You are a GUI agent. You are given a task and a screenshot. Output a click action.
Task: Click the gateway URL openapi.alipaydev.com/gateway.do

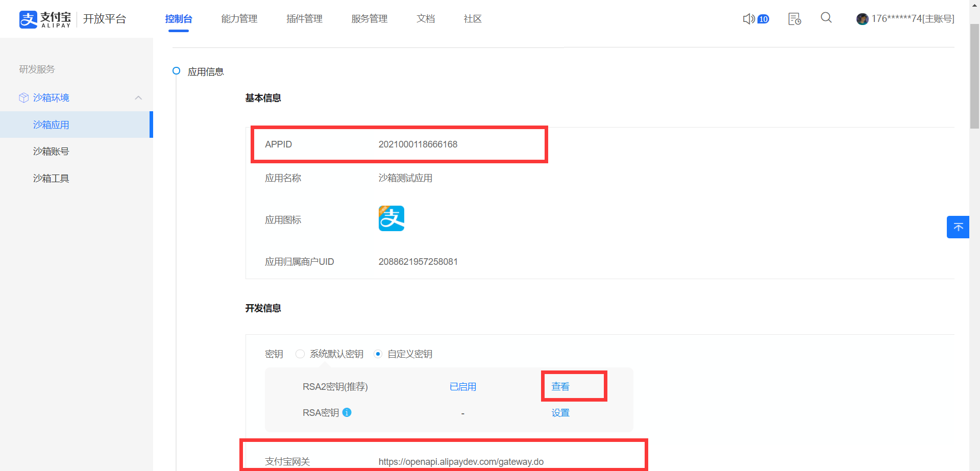click(x=461, y=462)
